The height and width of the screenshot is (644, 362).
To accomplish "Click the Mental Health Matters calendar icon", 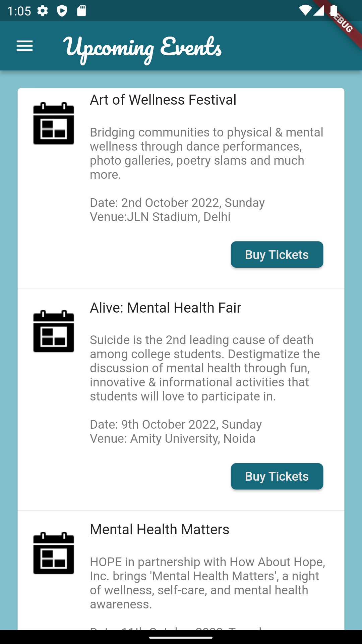I will tap(54, 553).
